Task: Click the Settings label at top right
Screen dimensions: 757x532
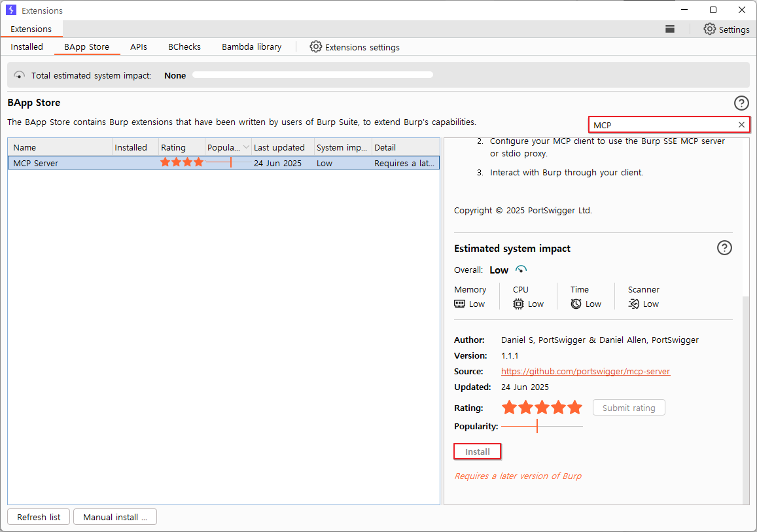Action: [x=734, y=29]
